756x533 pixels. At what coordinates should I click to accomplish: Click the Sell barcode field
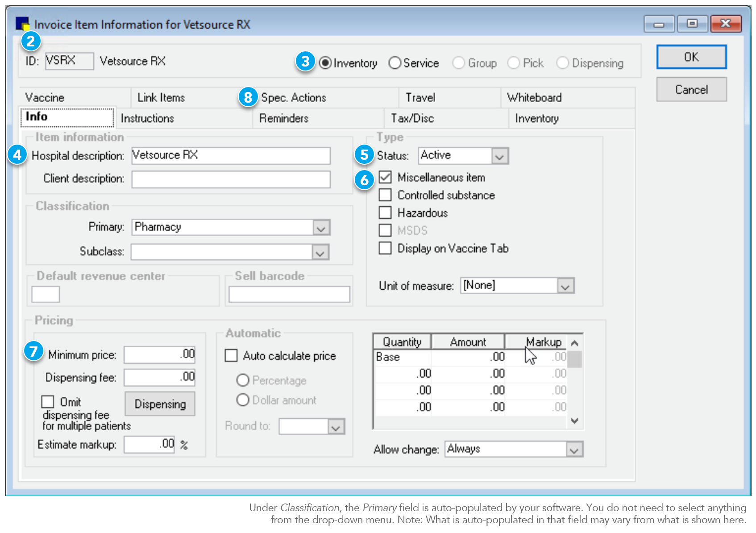pyautogui.click(x=289, y=294)
